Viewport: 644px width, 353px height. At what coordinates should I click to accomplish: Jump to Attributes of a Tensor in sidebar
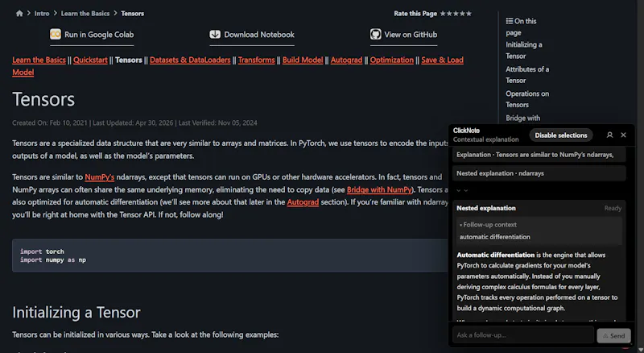point(527,74)
